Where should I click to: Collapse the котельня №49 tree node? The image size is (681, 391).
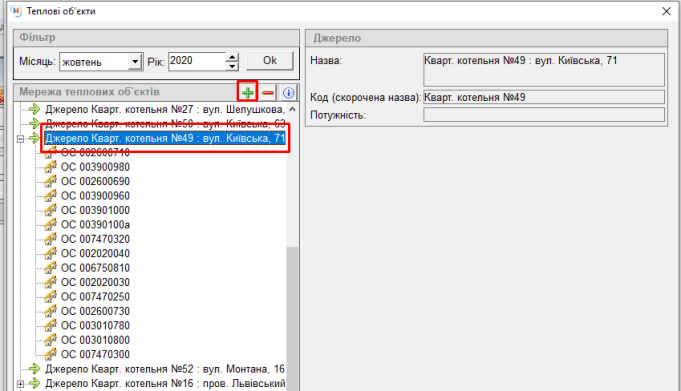[20, 139]
